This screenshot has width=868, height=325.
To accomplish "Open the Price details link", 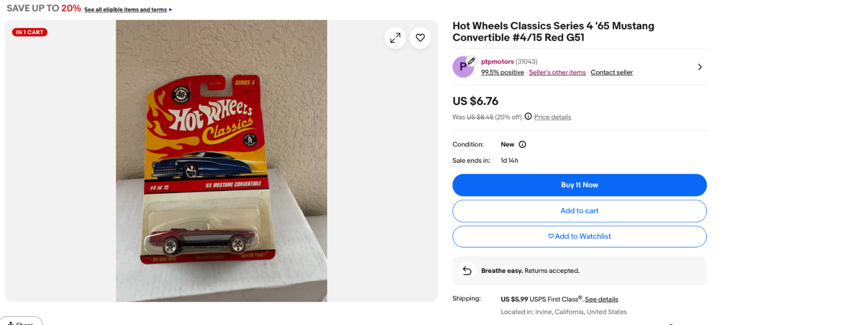I will click(552, 117).
